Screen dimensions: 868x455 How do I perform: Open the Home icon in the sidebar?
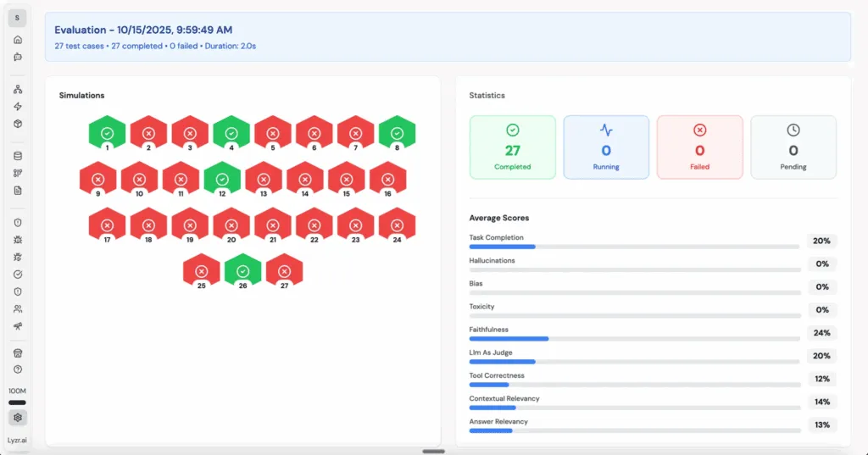click(x=18, y=40)
